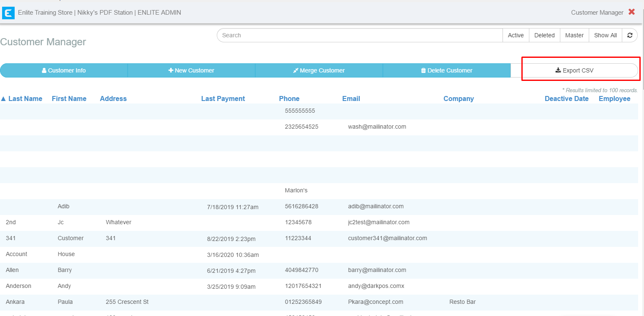Select first name Adib
Image resolution: width=644 pixels, height=316 pixels.
pos(64,206)
